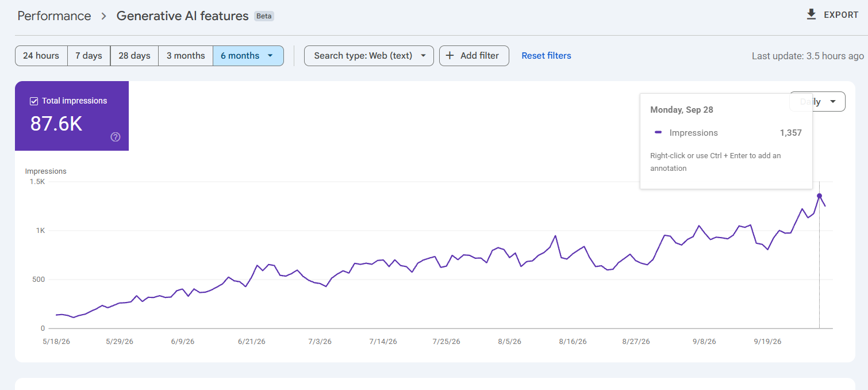Click the 7/25/26 x-axis date label
The image size is (868, 390).
[x=446, y=342]
